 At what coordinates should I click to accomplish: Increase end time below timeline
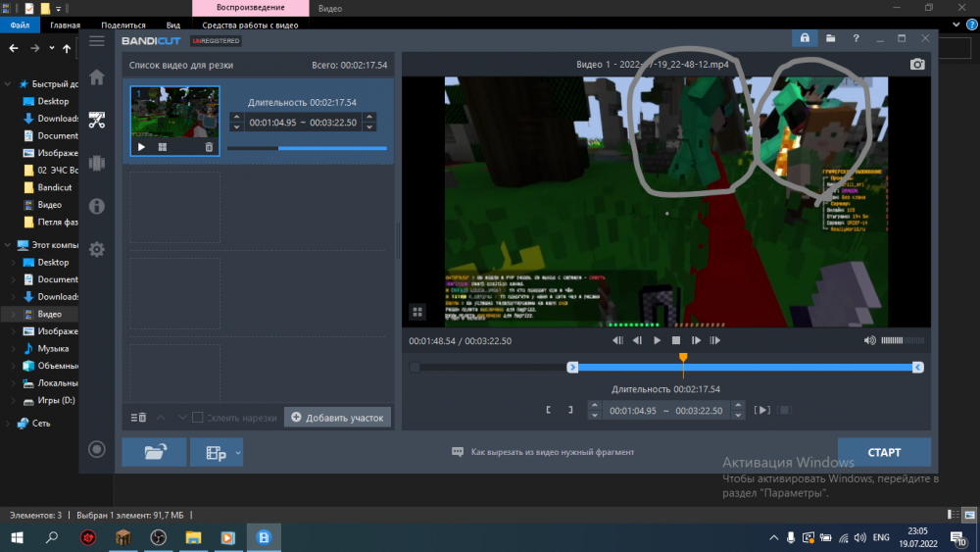(x=738, y=405)
